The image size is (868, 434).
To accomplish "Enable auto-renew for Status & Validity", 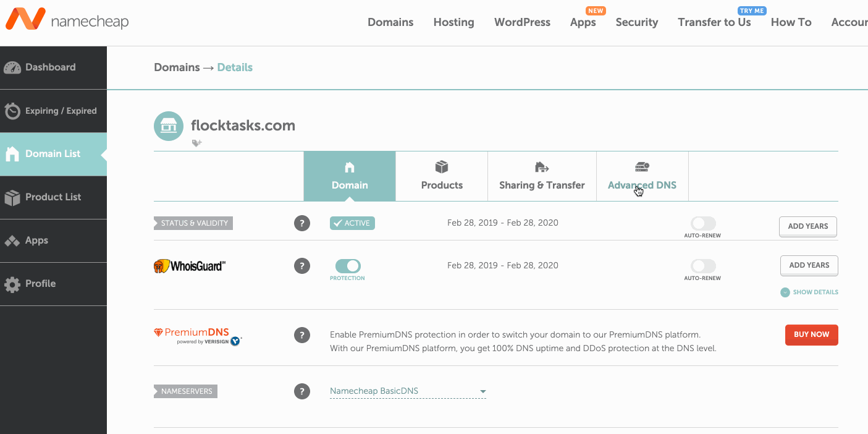I will tap(703, 223).
